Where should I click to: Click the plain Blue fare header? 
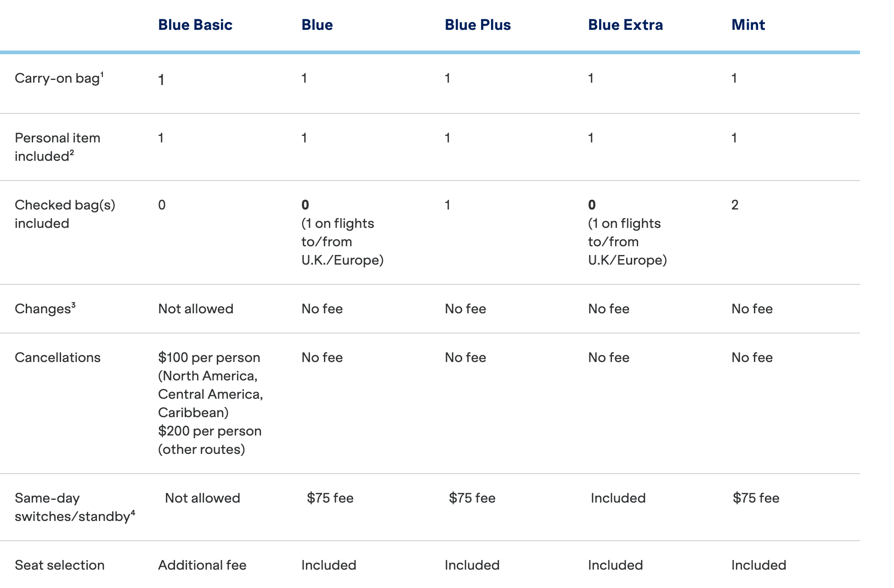tap(317, 25)
